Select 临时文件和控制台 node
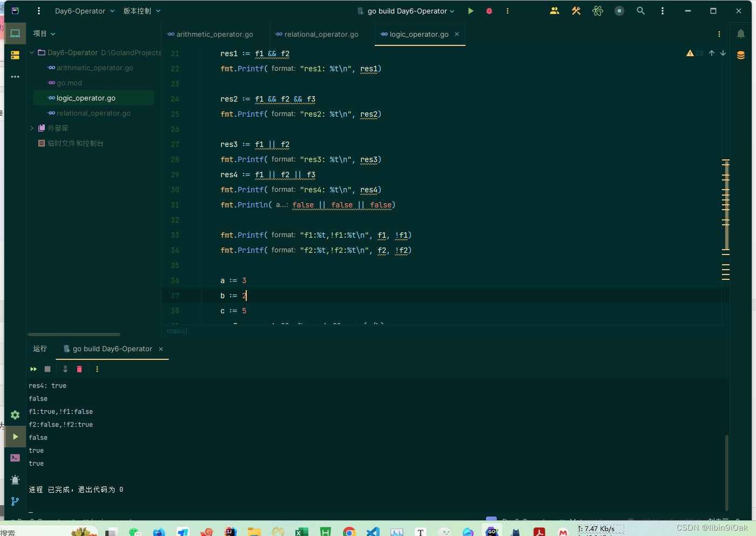The image size is (756, 536). pos(71,143)
